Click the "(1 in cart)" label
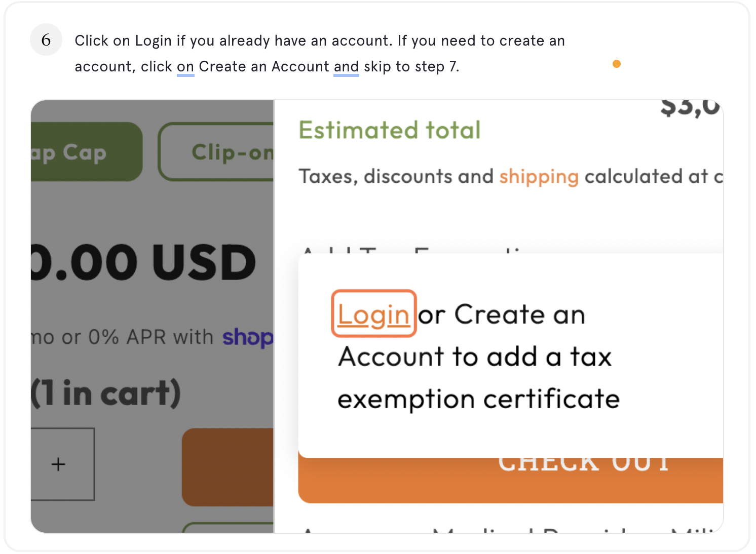This screenshot has height=554, width=756. click(x=106, y=393)
